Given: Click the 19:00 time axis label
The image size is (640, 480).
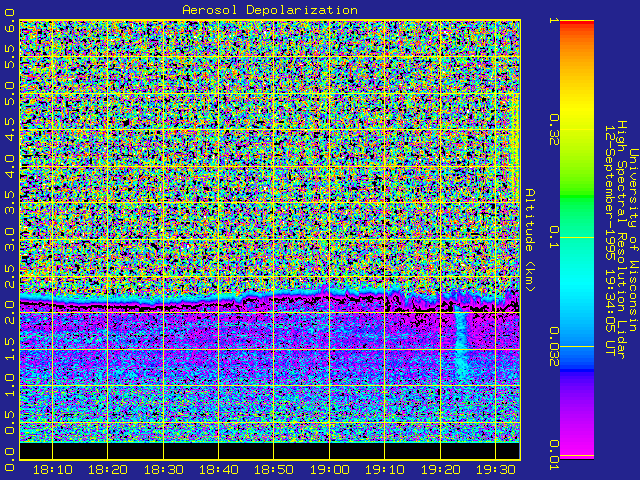Looking at the screenshot, I should coord(329,470).
